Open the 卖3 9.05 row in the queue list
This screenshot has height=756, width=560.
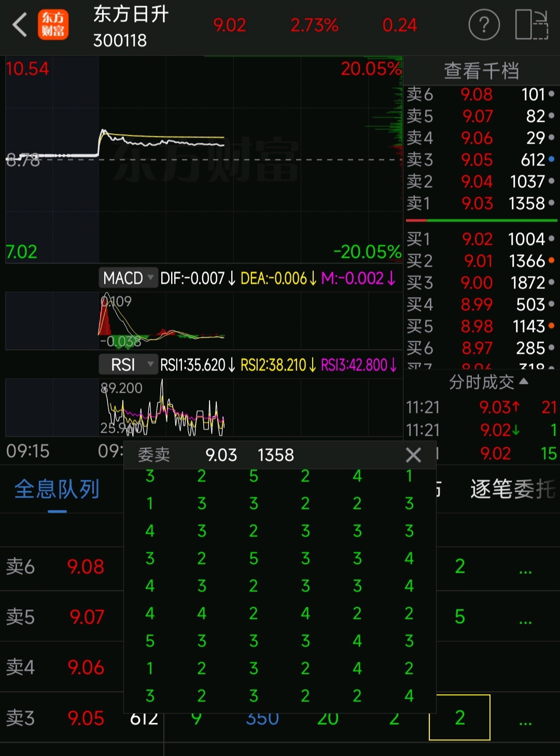pyautogui.click(x=61, y=718)
